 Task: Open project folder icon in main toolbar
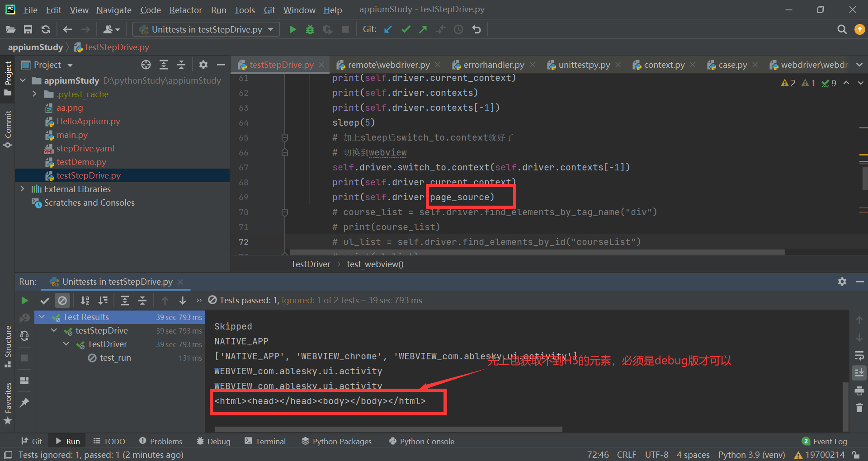click(11, 29)
